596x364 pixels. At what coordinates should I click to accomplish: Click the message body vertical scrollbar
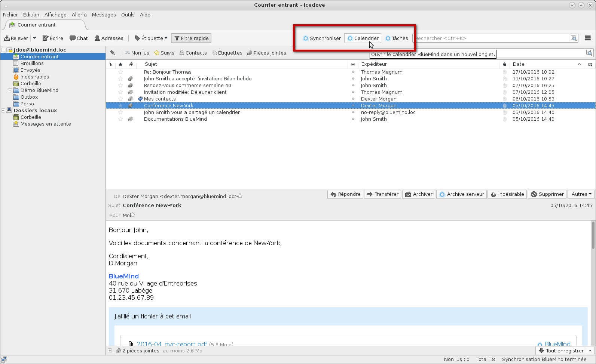[593, 235]
